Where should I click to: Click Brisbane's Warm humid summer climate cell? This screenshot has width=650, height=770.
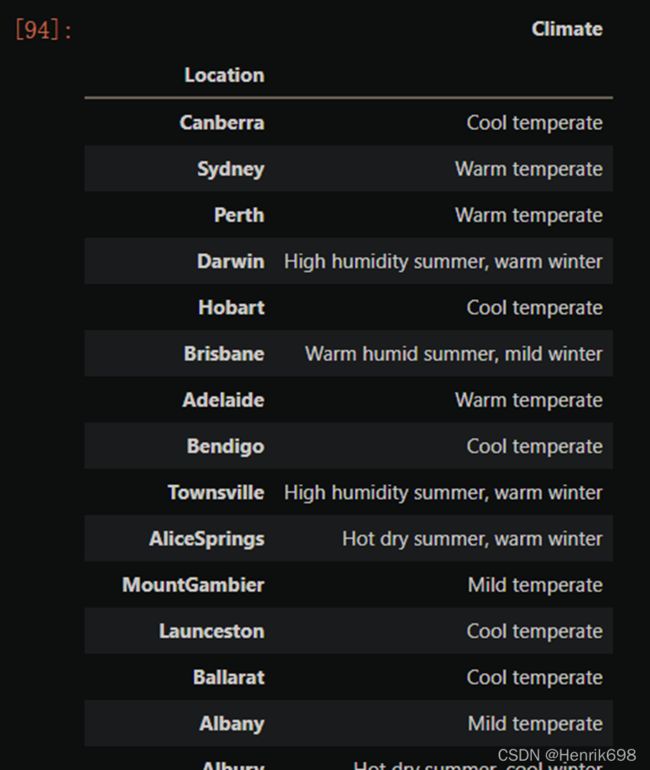[454, 354]
